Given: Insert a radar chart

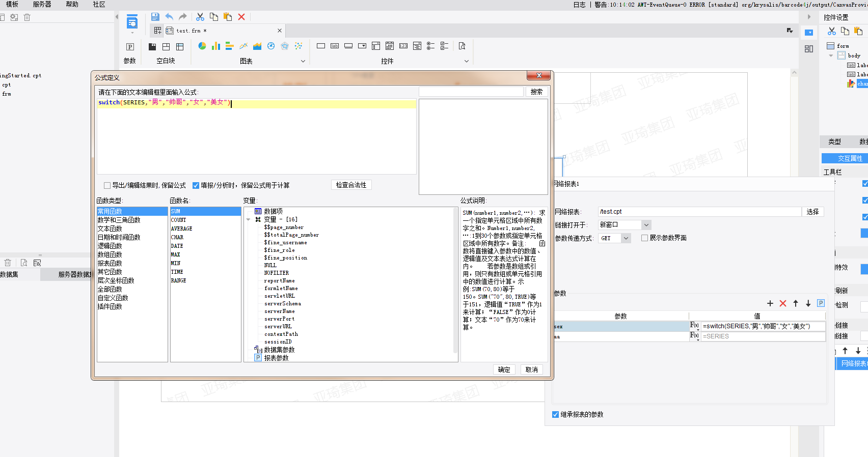Looking at the screenshot, I should [x=285, y=46].
